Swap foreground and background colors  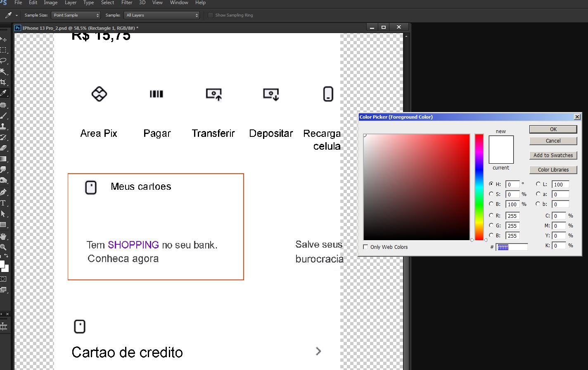coord(6,256)
